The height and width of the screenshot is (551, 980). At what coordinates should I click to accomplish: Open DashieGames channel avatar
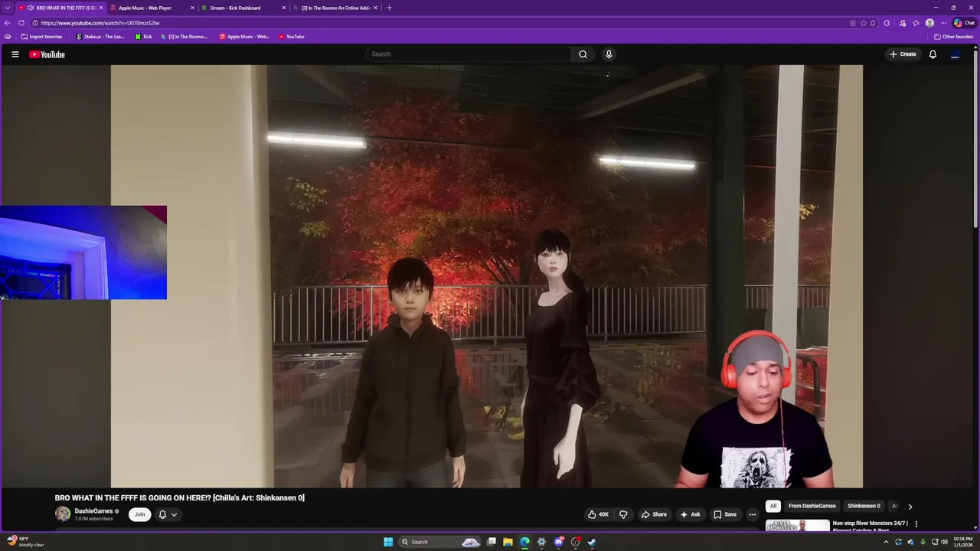63,514
